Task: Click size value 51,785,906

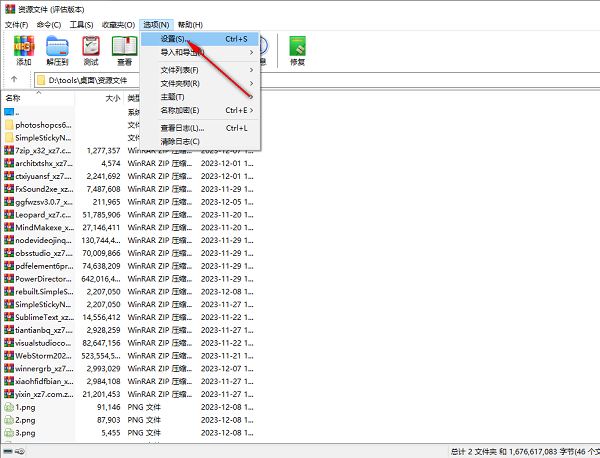Action: click(x=101, y=215)
